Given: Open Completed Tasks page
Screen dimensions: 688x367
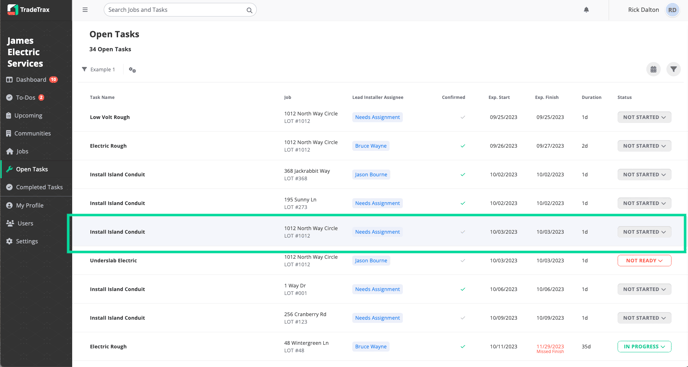Looking at the screenshot, I should (x=39, y=187).
